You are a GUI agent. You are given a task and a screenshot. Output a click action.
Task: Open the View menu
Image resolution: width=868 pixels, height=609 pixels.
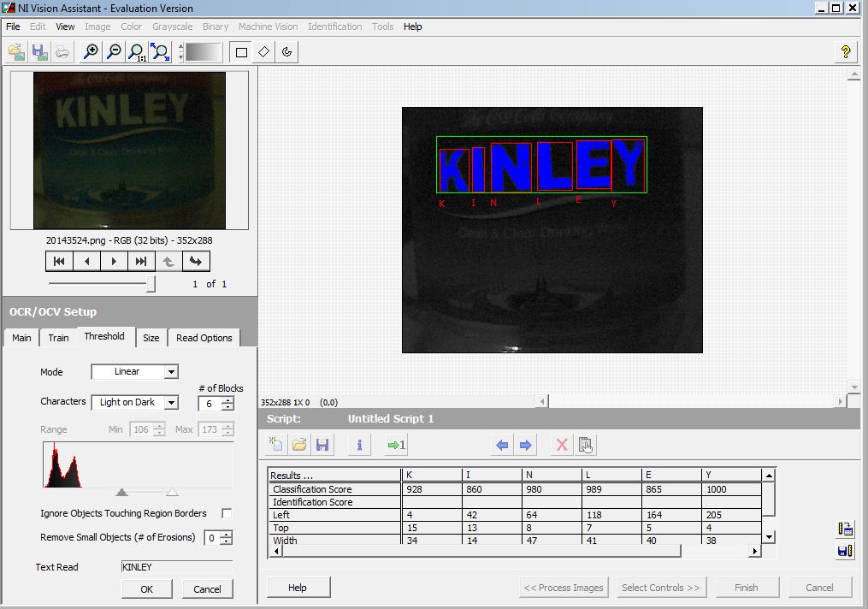coord(65,27)
